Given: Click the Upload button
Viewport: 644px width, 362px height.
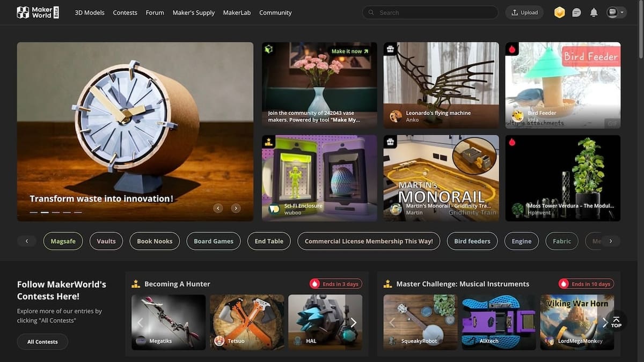Looking at the screenshot, I should 524,12.
